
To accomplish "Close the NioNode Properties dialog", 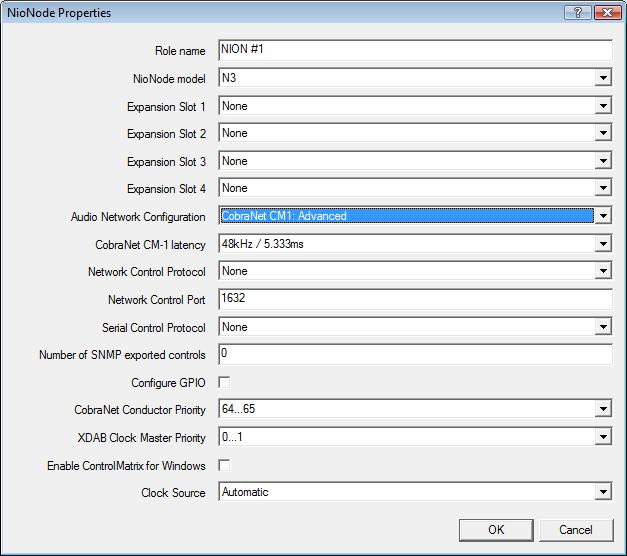I will click(x=605, y=13).
